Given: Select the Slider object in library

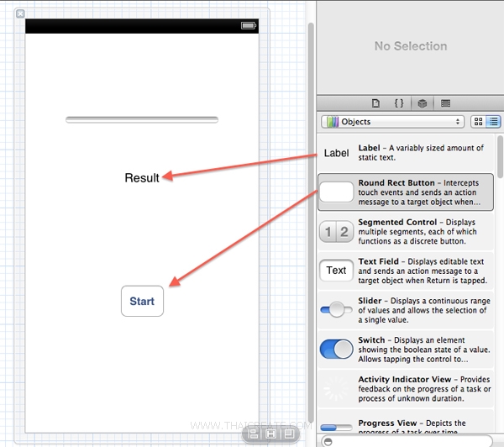Looking at the screenshot, I should 406,310.
